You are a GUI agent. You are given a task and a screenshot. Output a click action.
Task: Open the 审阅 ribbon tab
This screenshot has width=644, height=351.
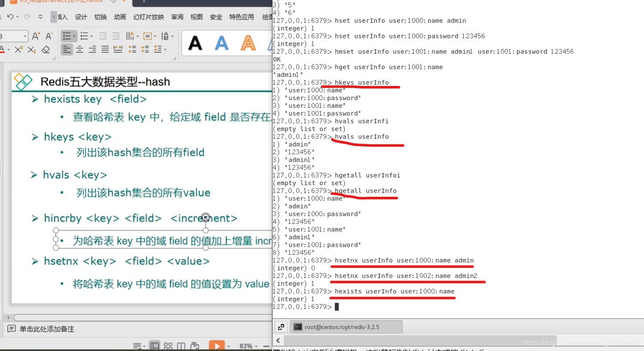[x=177, y=17]
